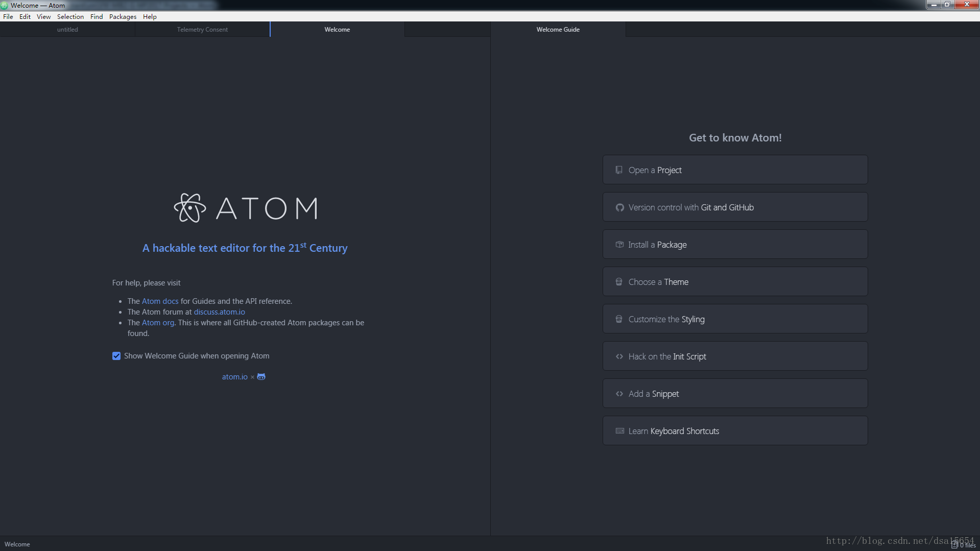Open the Help menu

[150, 16]
